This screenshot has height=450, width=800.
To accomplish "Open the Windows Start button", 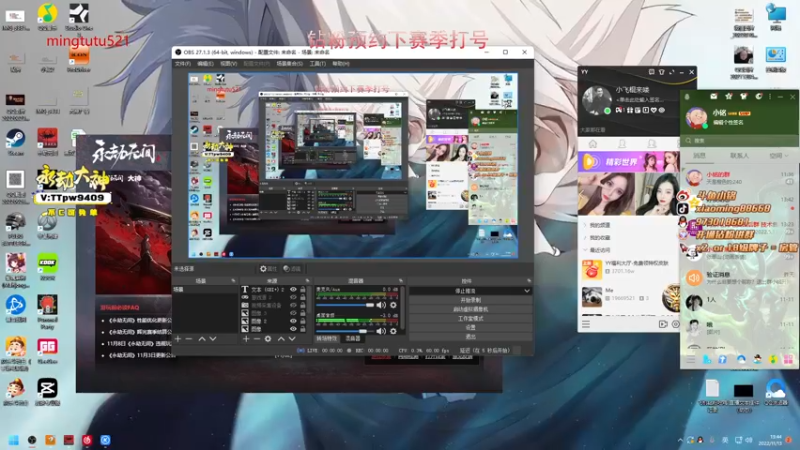I will coord(14,440).
